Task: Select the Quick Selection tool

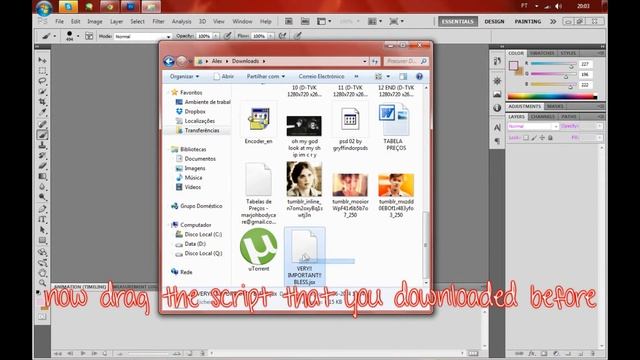Action: 42,91
